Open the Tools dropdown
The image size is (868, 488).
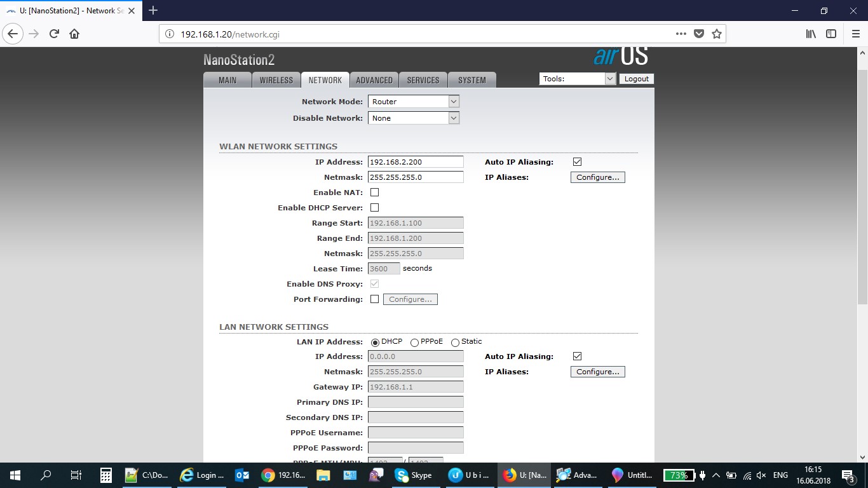click(x=578, y=79)
